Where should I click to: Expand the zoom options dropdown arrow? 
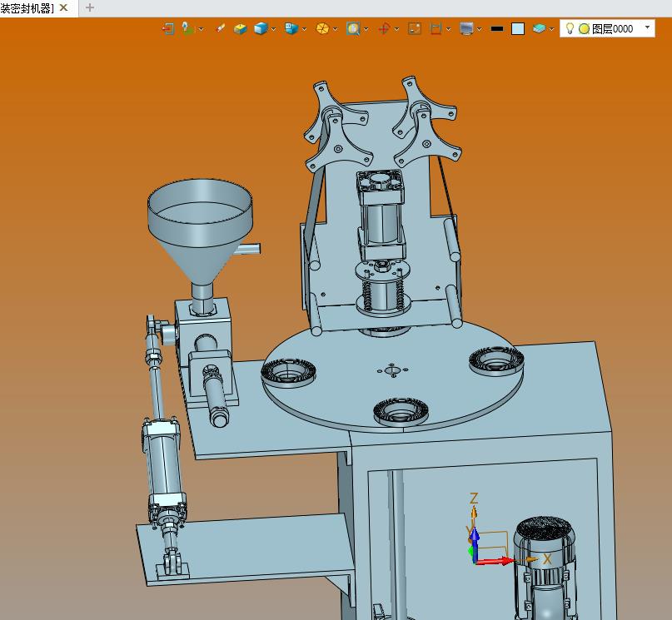click(x=366, y=29)
